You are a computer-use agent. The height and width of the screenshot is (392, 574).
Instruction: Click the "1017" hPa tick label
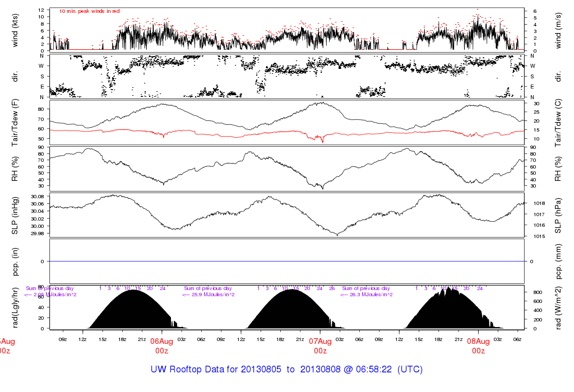(539, 214)
